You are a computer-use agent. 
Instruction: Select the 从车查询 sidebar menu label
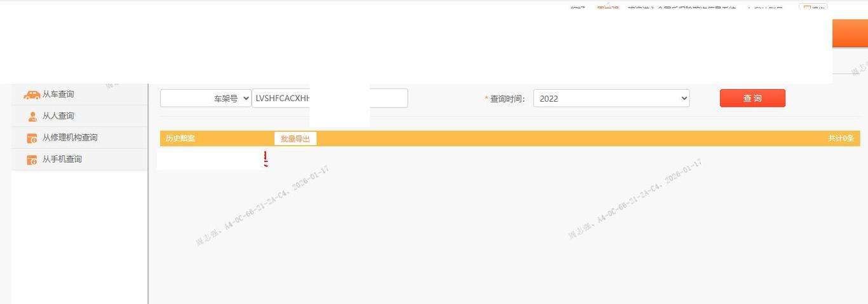pos(58,94)
